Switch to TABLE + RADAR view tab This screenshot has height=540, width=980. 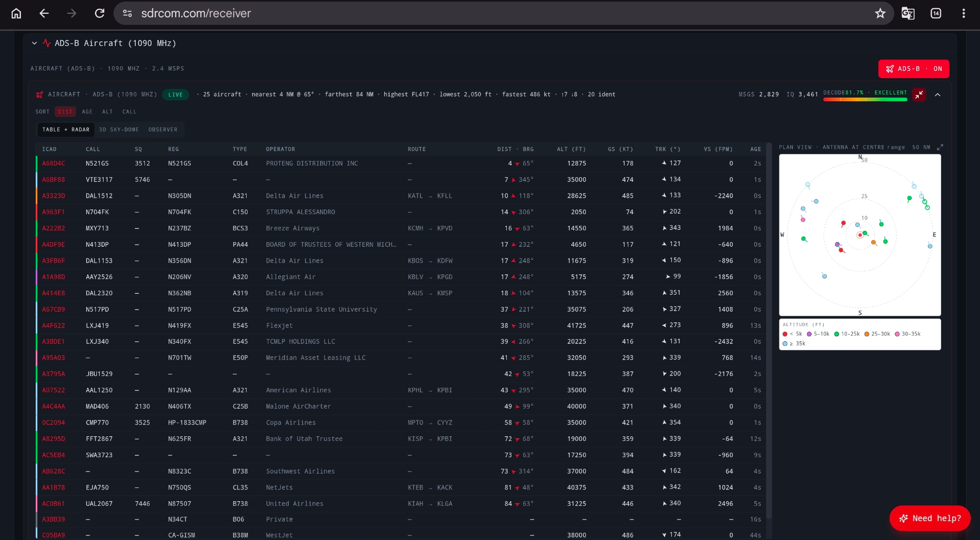[66, 130]
